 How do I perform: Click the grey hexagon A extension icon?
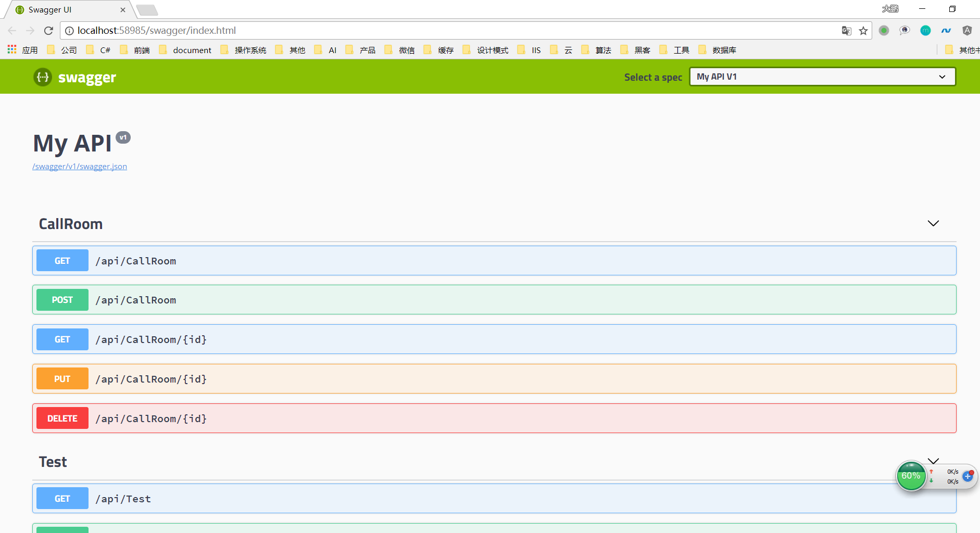(x=967, y=31)
